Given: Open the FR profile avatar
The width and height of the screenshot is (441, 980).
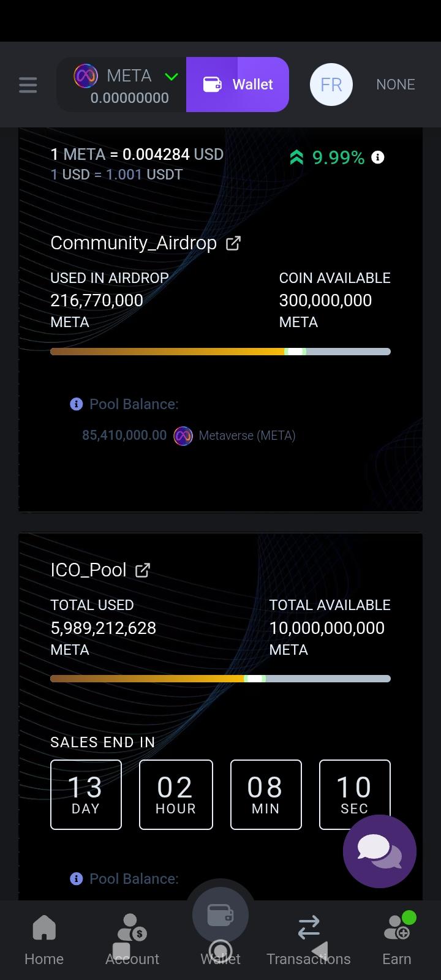Looking at the screenshot, I should point(331,85).
